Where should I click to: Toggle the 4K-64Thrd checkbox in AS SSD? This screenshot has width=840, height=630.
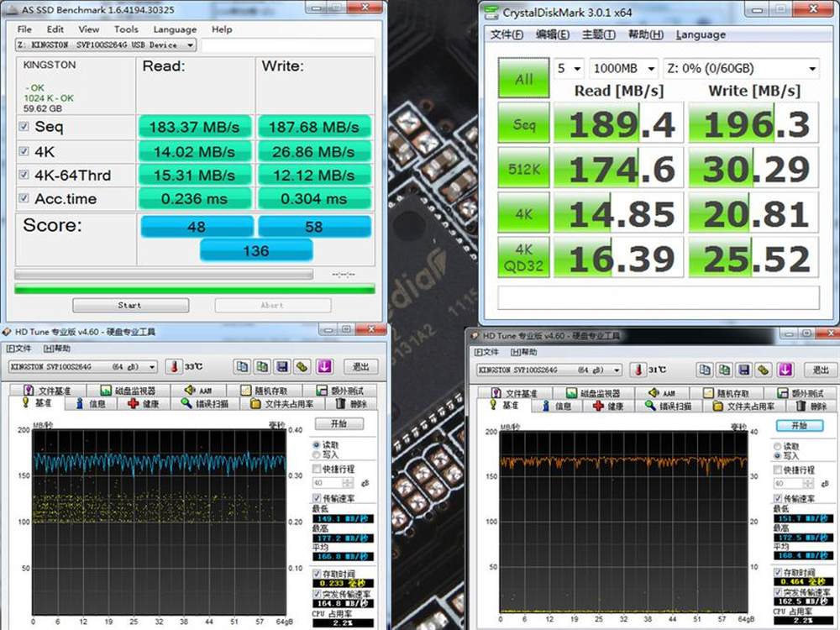24,175
